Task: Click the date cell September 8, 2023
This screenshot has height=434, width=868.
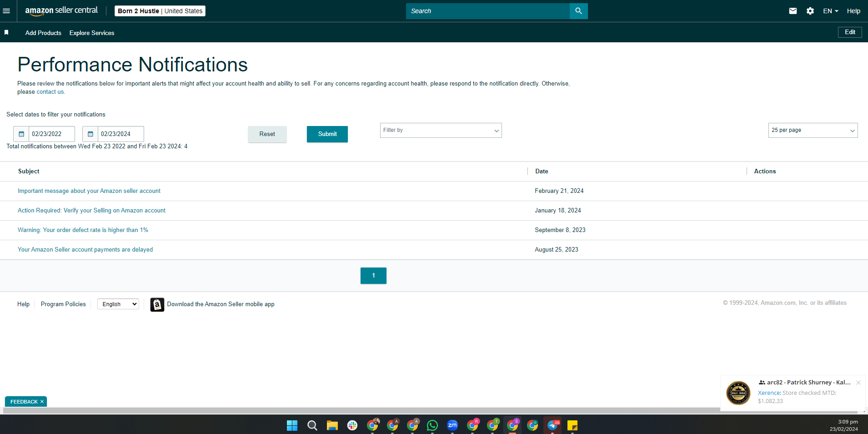Action: point(560,230)
